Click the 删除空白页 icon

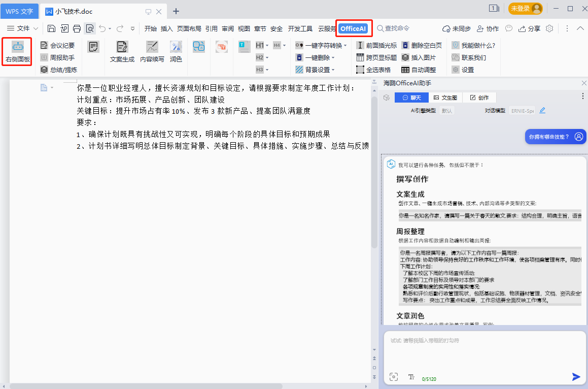coord(421,46)
